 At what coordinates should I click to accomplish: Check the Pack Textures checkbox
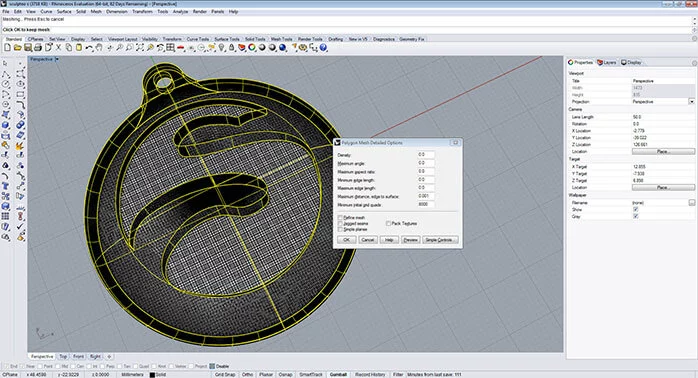(388, 224)
